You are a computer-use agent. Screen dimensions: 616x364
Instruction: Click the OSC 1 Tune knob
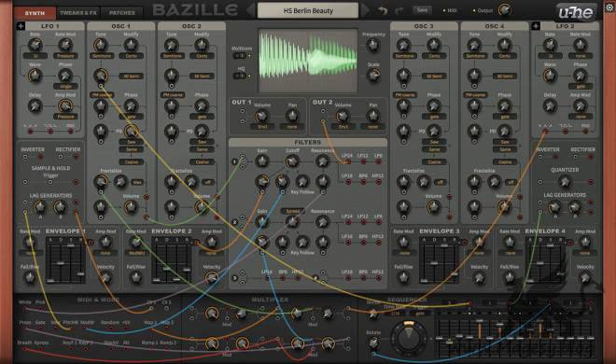point(101,45)
